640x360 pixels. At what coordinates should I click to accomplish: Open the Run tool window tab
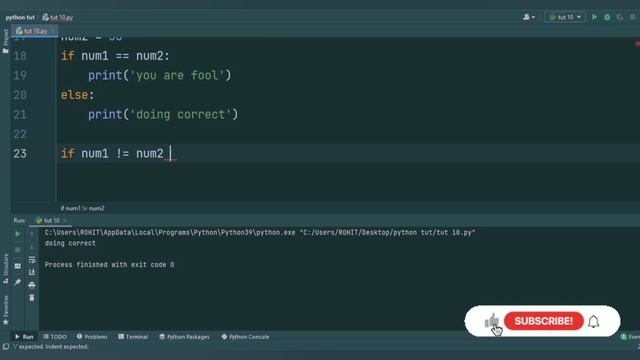coord(24,337)
